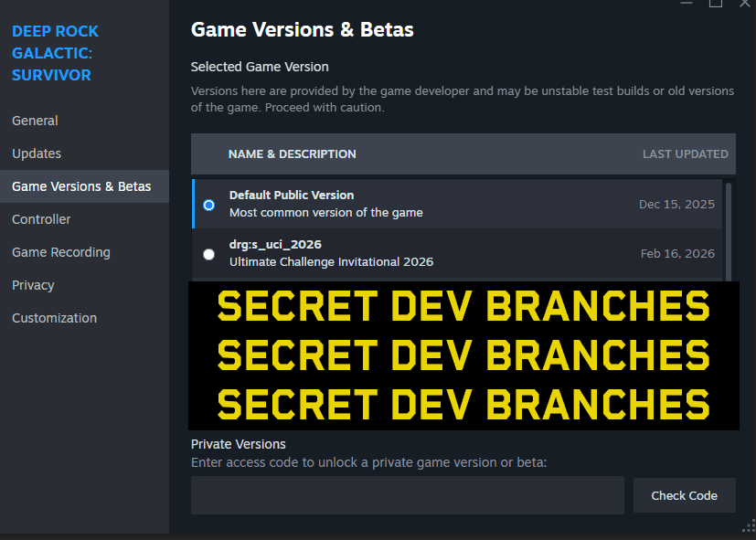Click 'Ultimate Challenge Invitational 2026' description
This screenshot has width=756, height=540.
tap(331, 261)
